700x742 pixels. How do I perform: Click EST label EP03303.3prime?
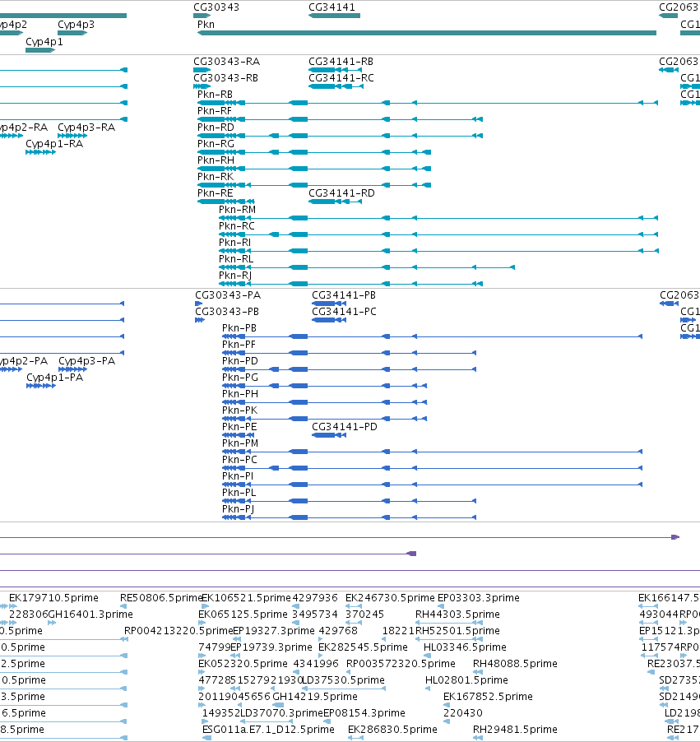[479, 598]
